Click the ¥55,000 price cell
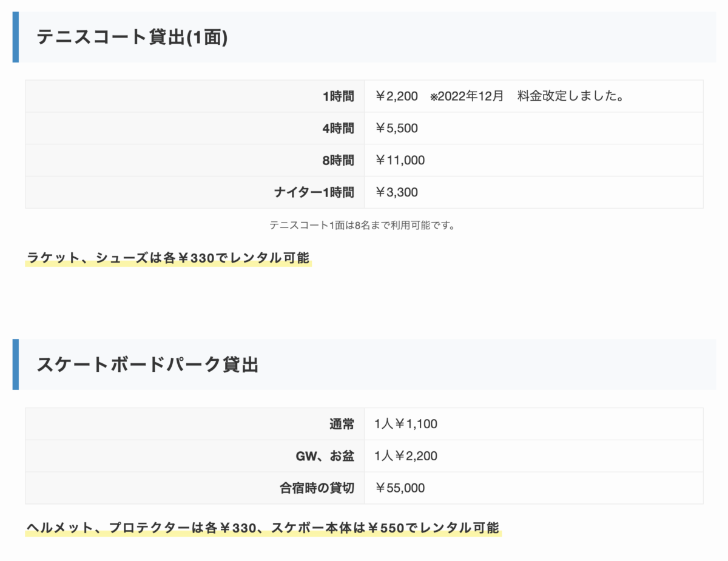728x561 pixels. tap(400, 488)
